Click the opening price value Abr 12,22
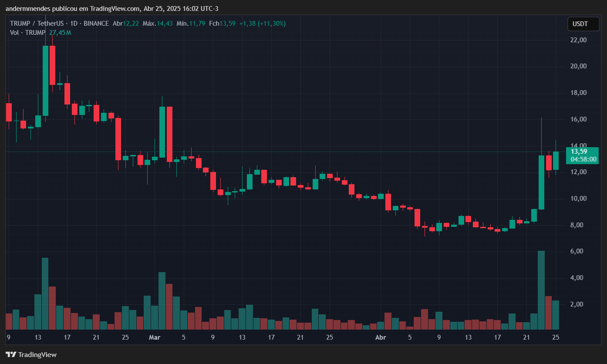The width and height of the screenshot is (607, 364). click(x=125, y=24)
